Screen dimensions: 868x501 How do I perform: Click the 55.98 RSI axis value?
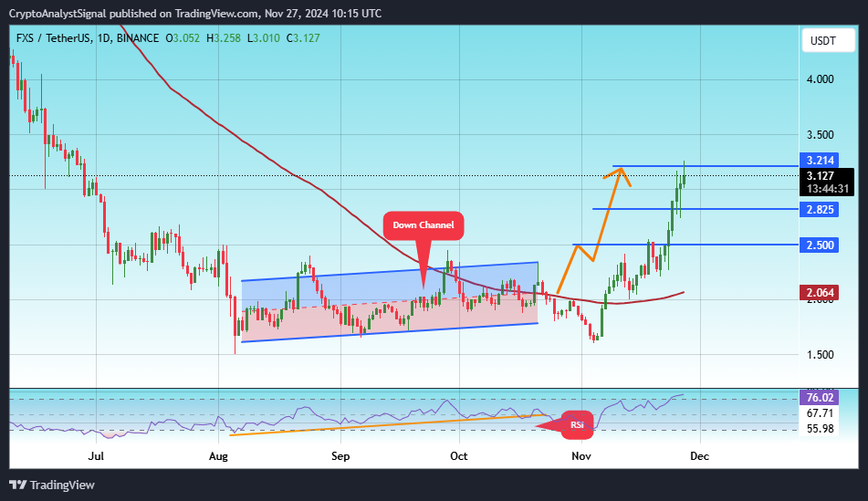(x=820, y=429)
